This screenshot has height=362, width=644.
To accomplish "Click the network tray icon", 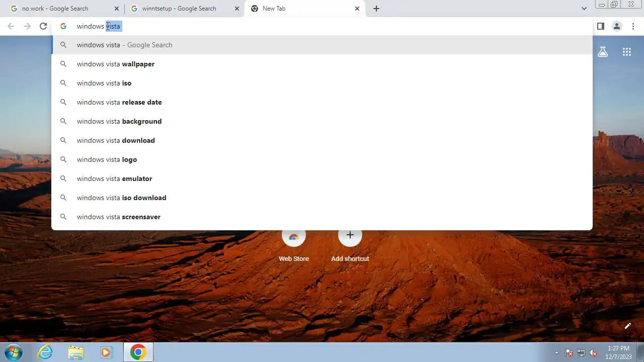I will [x=581, y=352].
